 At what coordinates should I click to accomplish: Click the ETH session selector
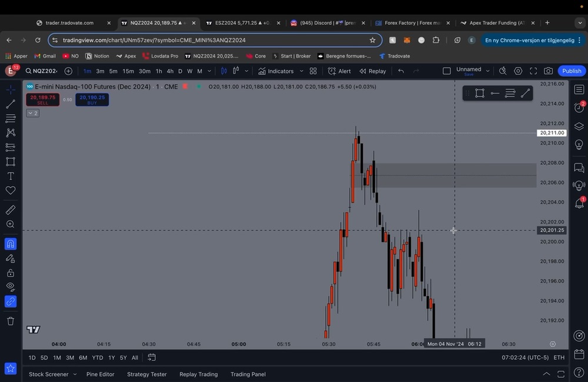click(559, 358)
